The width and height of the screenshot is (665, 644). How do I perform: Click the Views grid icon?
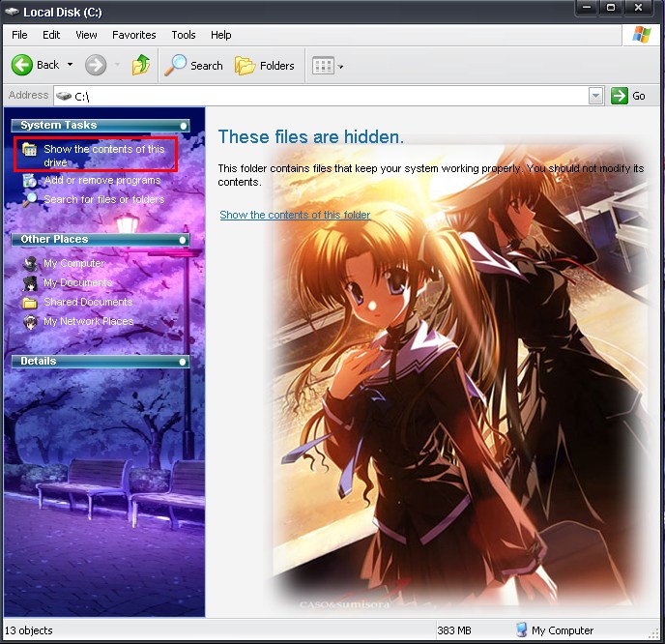point(323,66)
